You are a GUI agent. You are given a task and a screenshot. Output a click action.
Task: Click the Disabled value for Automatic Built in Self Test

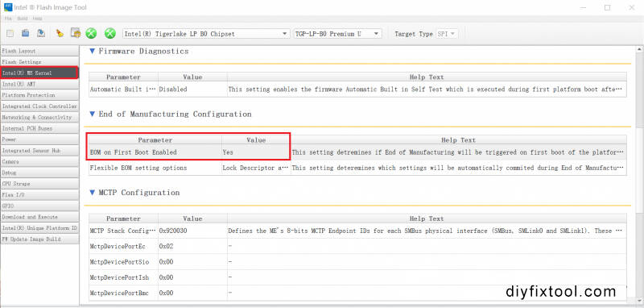192,89
